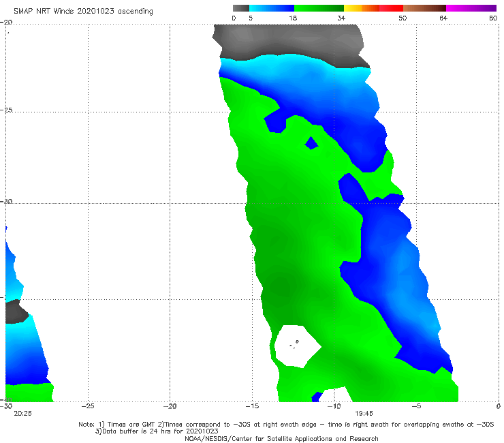Select the gray 0-5 segment of color bar
Screen dimensions: 504x443
click(240, 8)
